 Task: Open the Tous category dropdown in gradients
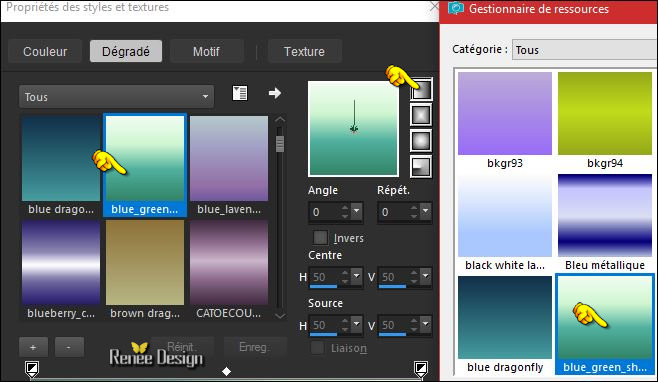click(116, 97)
